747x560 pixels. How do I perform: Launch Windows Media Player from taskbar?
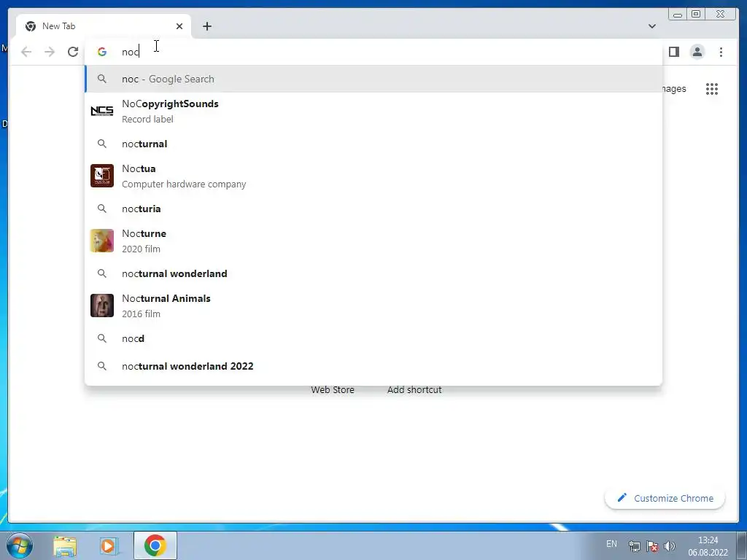pyautogui.click(x=109, y=545)
